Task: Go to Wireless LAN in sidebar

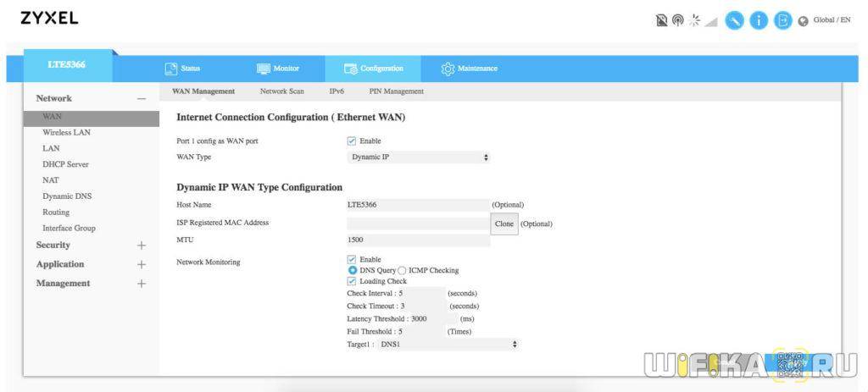Action: click(x=66, y=133)
